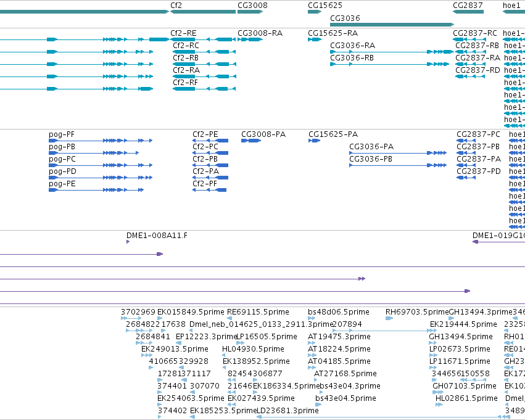Click the LD23681.3prime EST
This screenshot has width=525, height=420.
[x=383, y=417]
